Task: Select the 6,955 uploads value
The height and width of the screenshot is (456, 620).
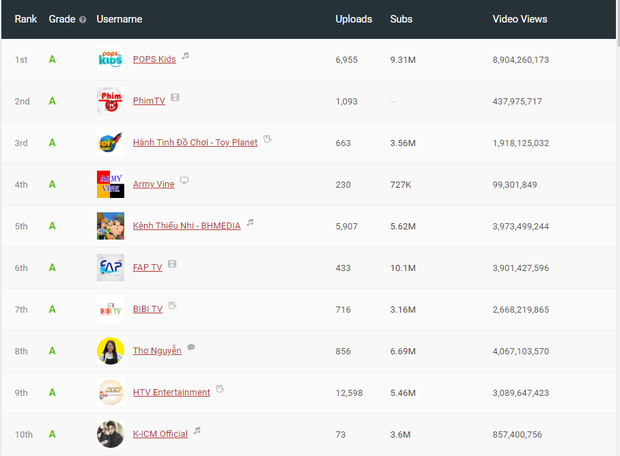Action: coord(347,60)
